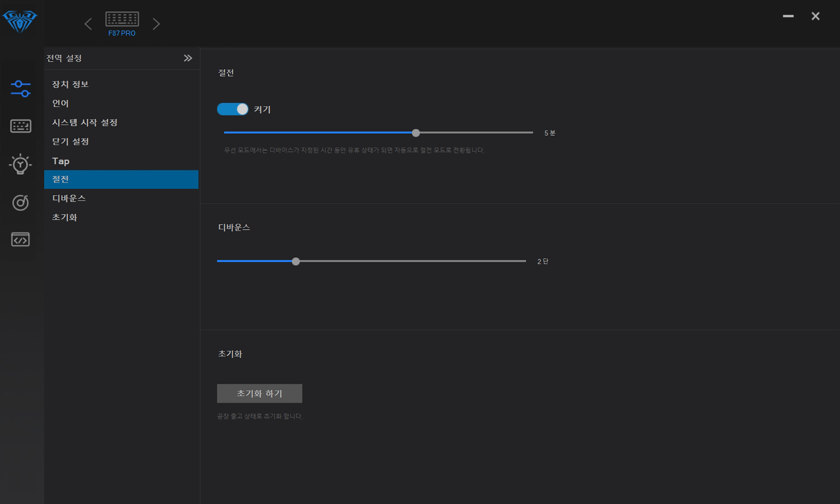840x504 pixels.
Task: Click the 초기화 하기 reset button
Action: coord(259,393)
